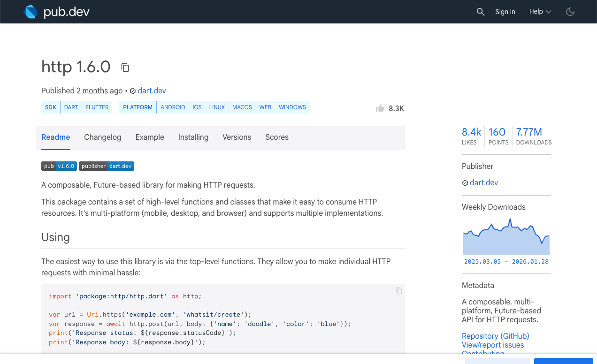Click the Using section heading

tap(55, 237)
